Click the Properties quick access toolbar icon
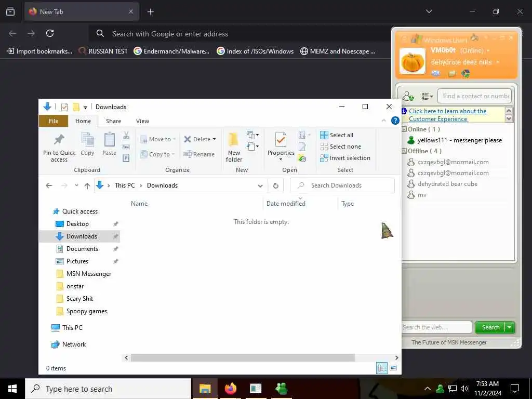 coord(64,107)
